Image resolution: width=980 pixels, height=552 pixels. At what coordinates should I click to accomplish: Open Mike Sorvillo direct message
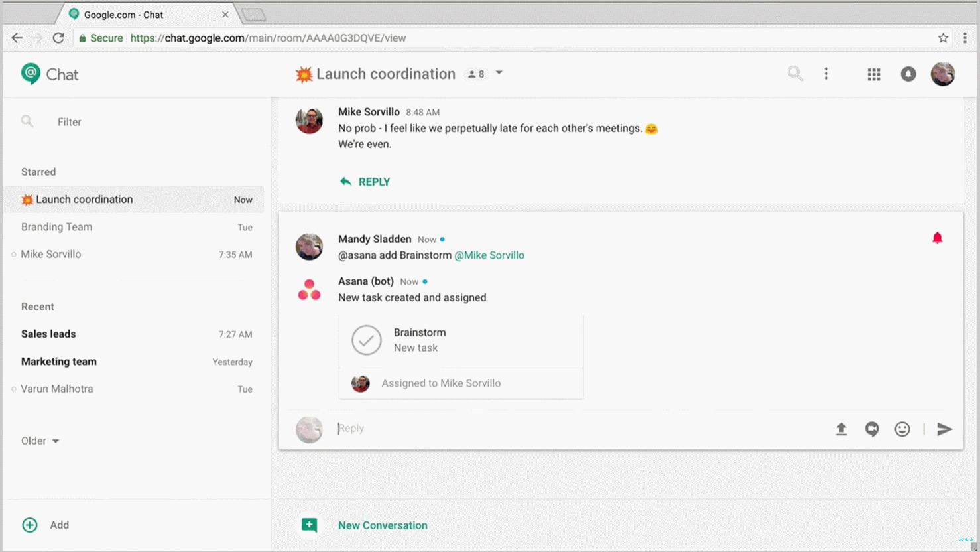133,254
